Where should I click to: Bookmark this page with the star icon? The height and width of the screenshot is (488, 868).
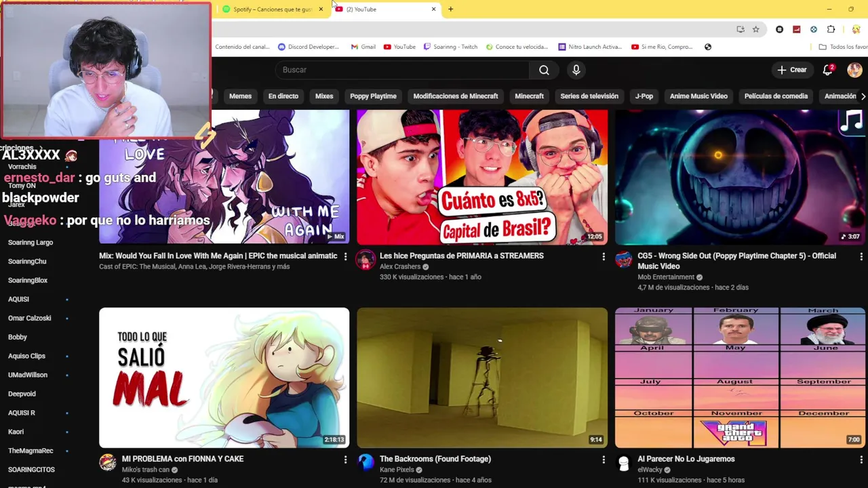[755, 29]
